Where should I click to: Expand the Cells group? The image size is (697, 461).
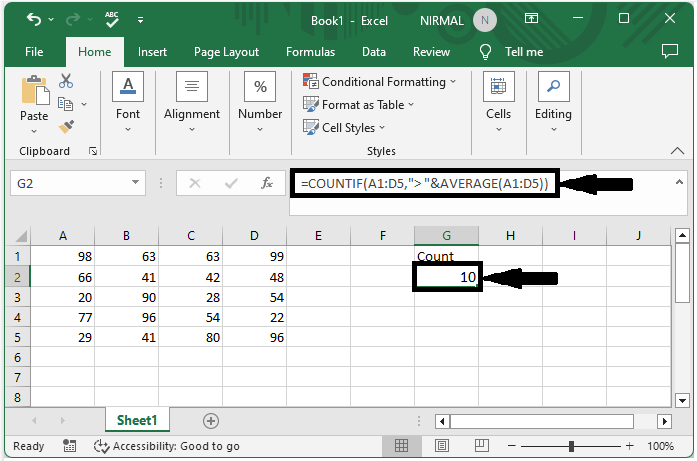click(498, 102)
